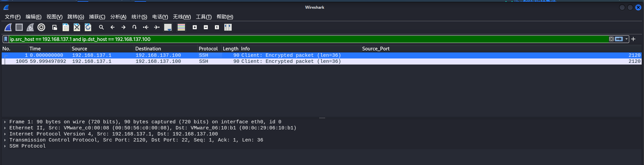Sort by the Length column header
Image resolution: width=644 pixels, height=165 pixels.
[x=231, y=49]
